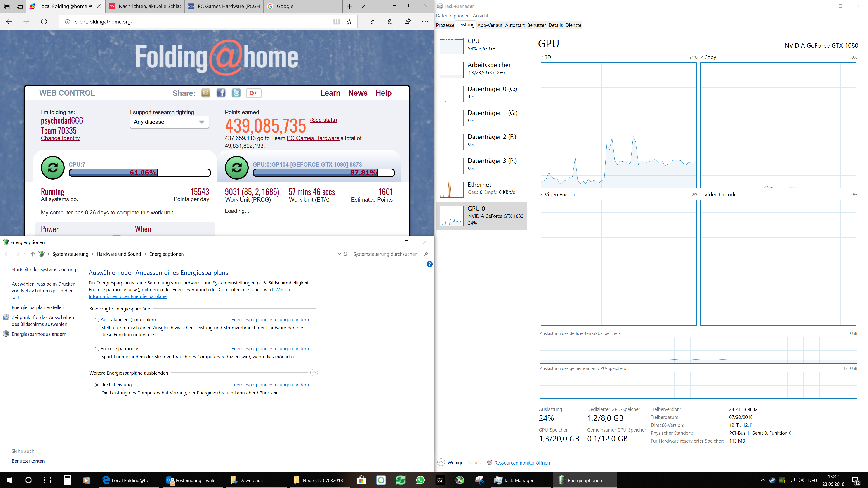The image size is (868, 488).
Task: Open address history dropdown in Energieoptionen
Action: [339, 254]
